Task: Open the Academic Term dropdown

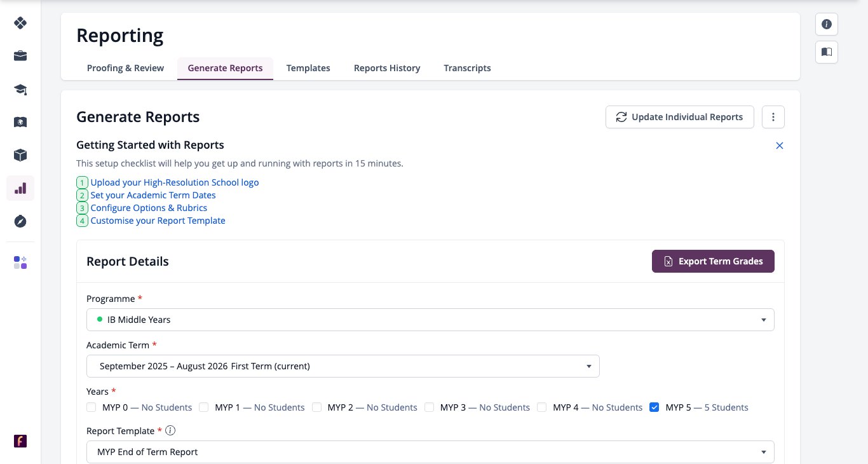Action: [343, 366]
